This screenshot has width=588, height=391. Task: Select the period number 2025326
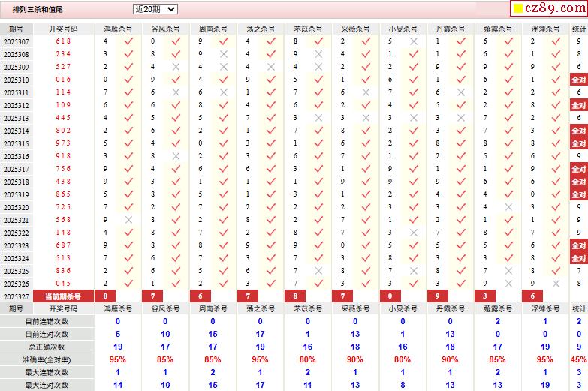16,284
